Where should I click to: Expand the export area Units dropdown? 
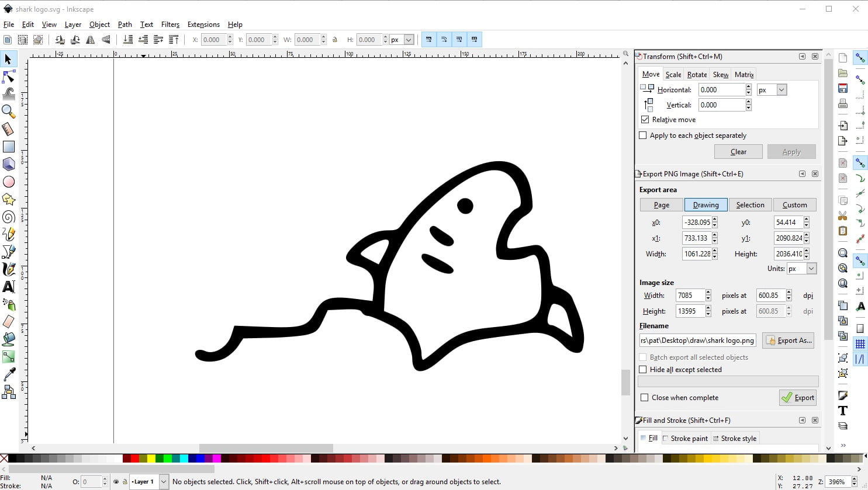tap(811, 269)
